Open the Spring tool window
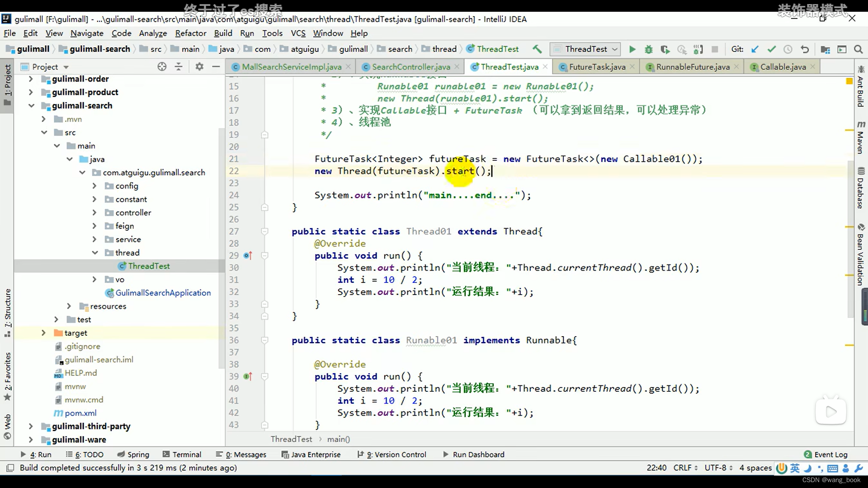868x488 pixels. tap(133, 455)
